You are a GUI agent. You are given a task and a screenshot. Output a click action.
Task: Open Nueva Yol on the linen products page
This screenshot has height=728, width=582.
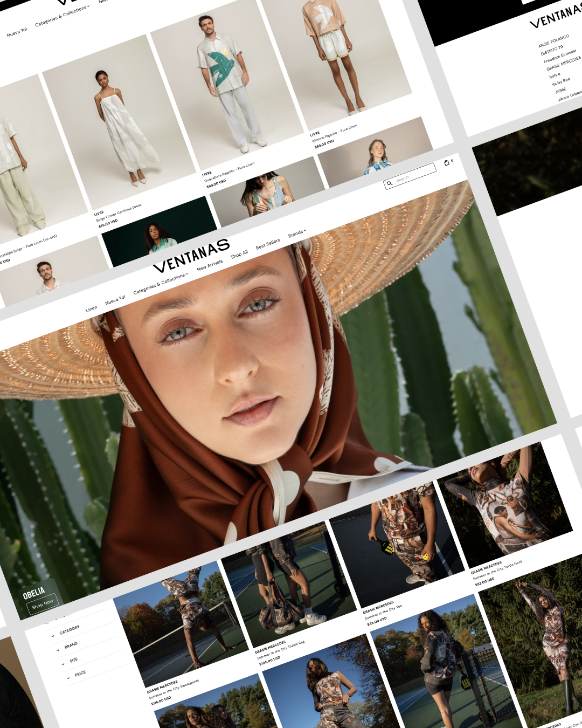coord(17,33)
